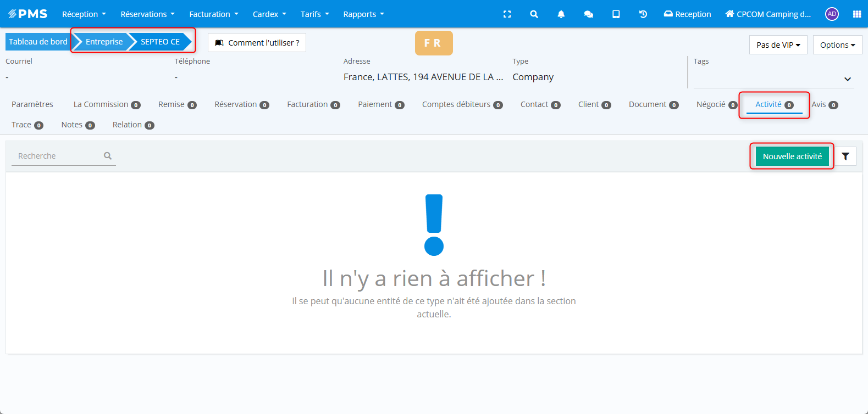Expand the Tags selector chevron
This screenshot has width=868, height=414.
(847, 79)
